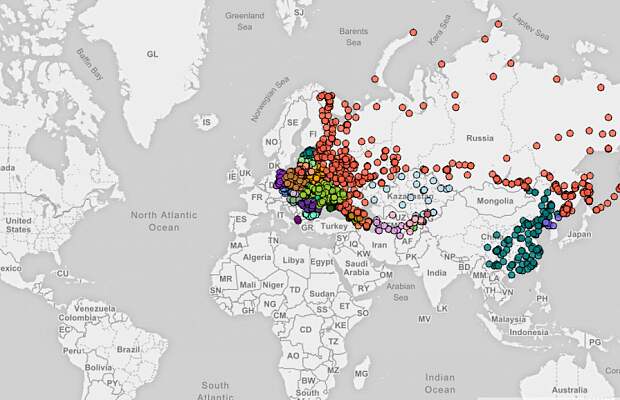Select the Venezuela country label

pos(95,308)
